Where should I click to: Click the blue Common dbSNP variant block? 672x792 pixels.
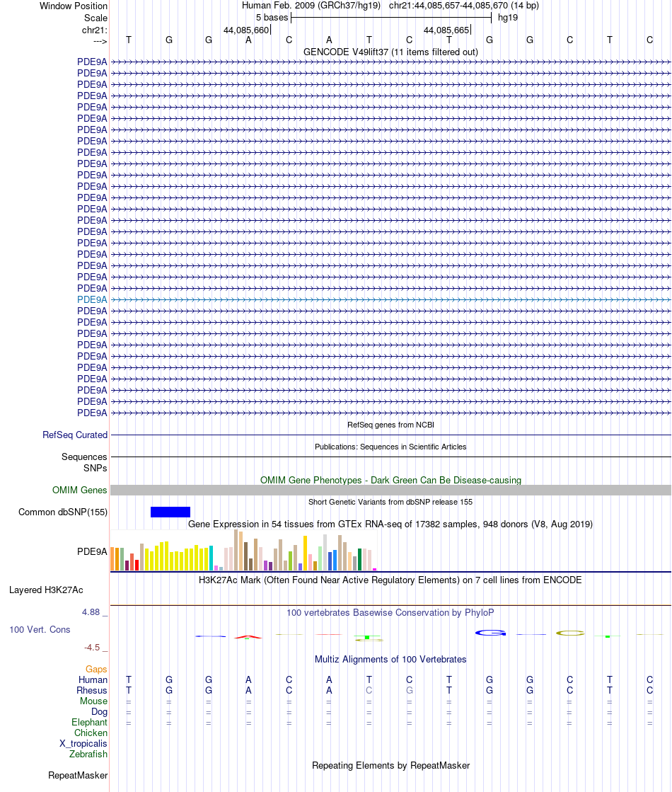[170, 512]
